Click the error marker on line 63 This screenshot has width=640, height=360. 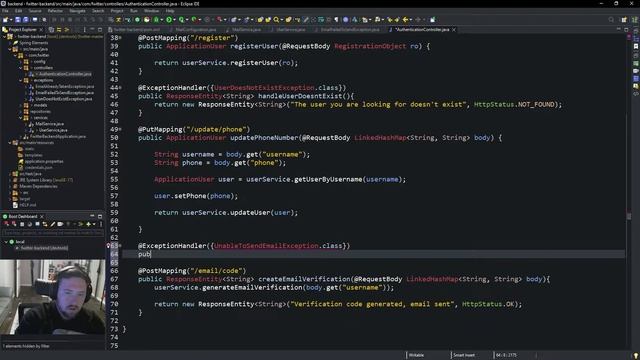click(x=109, y=246)
